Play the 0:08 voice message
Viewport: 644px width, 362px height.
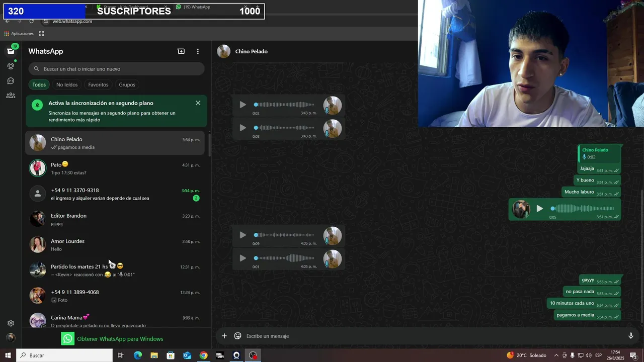pyautogui.click(x=243, y=128)
